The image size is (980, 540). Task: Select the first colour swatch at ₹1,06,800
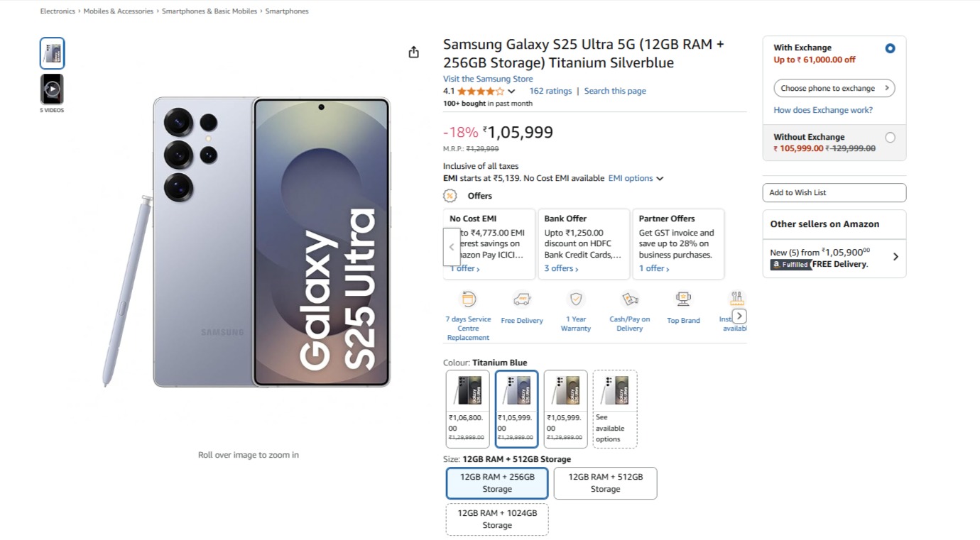pyautogui.click(x=467, y=409)
